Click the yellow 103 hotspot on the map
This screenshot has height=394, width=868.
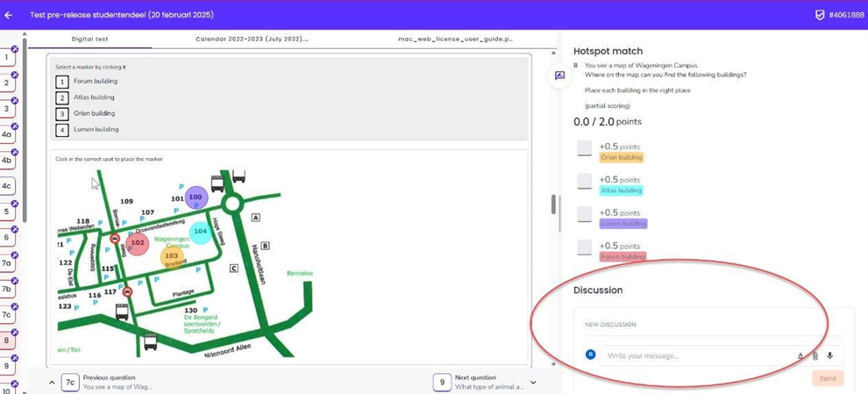point(172,257)
